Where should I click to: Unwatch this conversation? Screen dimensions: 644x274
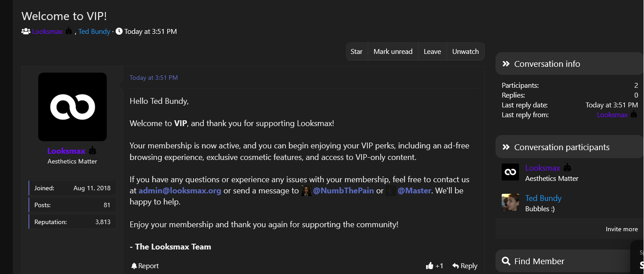click(466, 51)
